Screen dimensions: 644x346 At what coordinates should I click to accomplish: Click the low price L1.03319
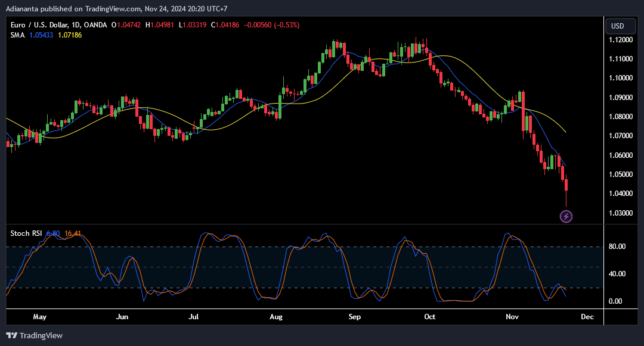tap(193, 25)
